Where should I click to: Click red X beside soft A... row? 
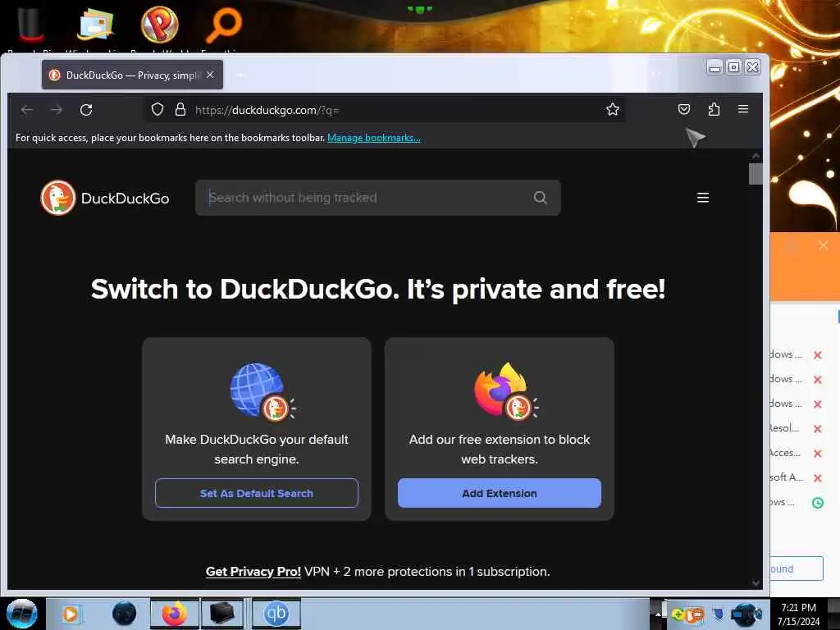[818, 478]
